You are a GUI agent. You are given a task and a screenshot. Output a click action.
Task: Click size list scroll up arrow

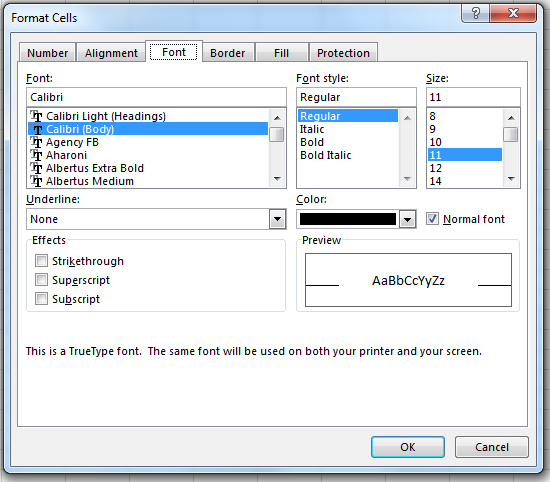point(511,118)
